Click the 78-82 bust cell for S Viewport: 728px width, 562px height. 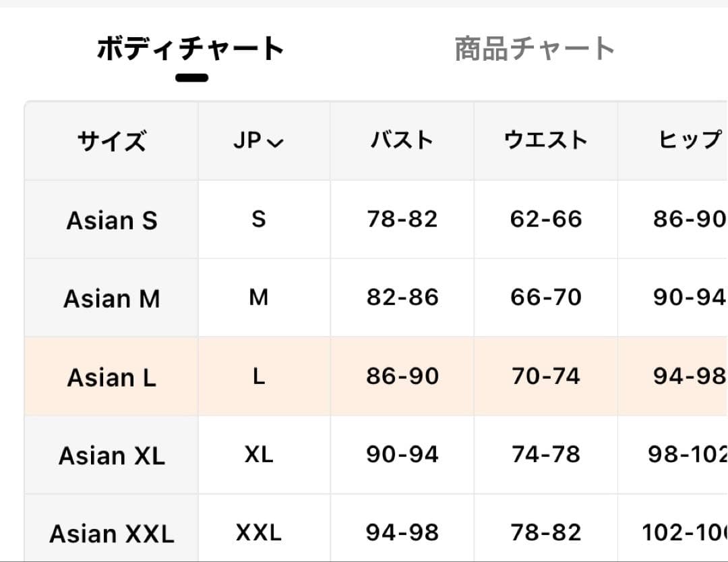(x=402, y=219)
